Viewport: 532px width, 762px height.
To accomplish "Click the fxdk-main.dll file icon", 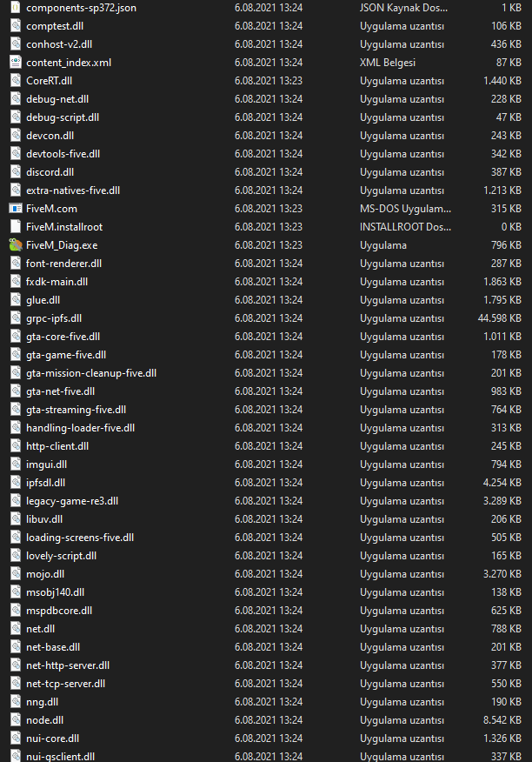I will point(16,282).
